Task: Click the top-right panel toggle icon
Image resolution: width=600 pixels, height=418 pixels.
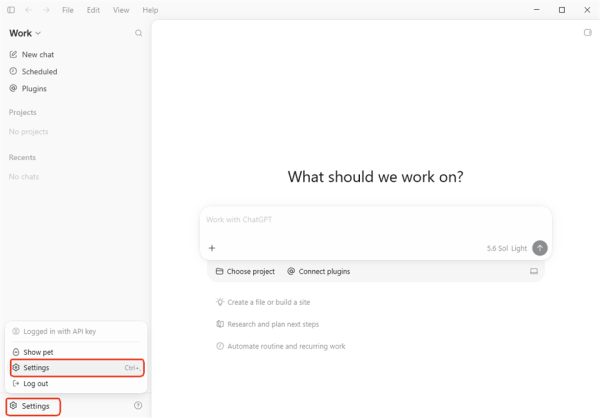Action: [588, 33]
